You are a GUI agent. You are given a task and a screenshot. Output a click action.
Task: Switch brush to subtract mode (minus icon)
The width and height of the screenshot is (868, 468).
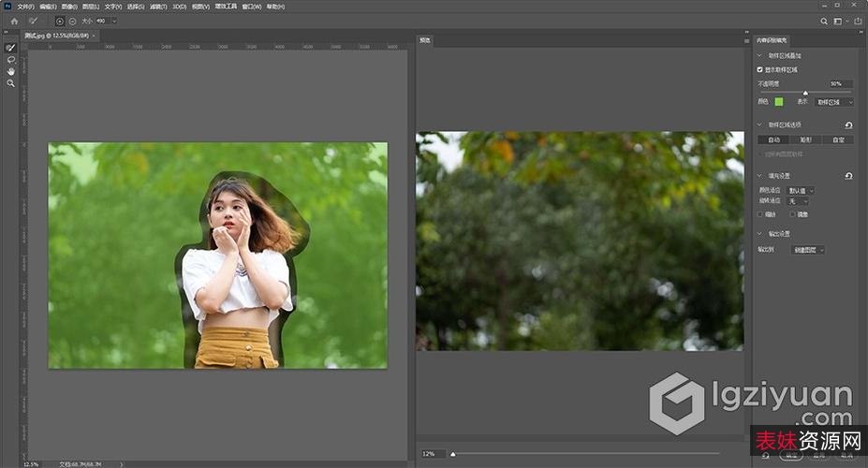click(x=73, y=21)
